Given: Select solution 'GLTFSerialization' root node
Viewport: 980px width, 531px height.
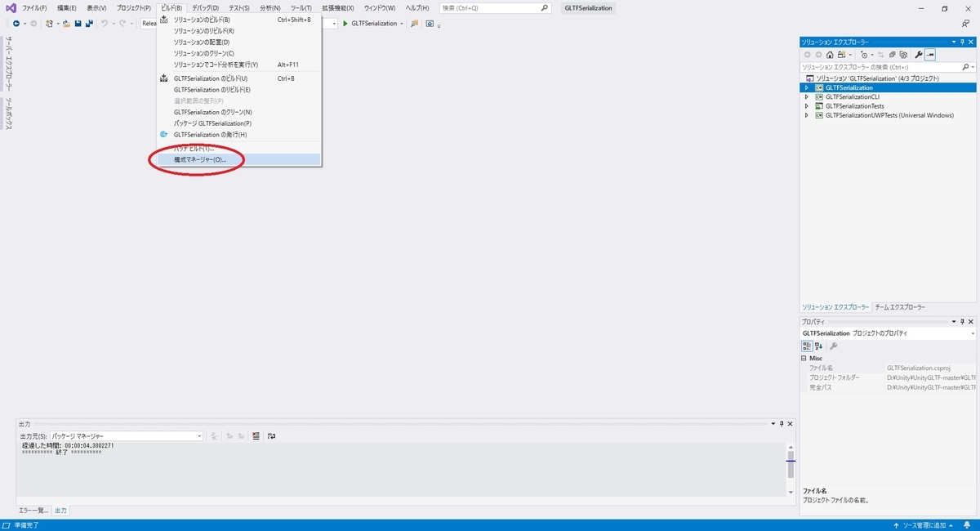Looking at the screenshot, I should click(876, 78).
